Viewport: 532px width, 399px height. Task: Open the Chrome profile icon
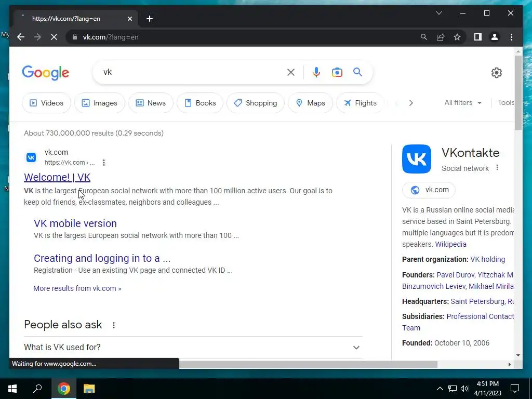pyautogui.click(x=495, y=37)
